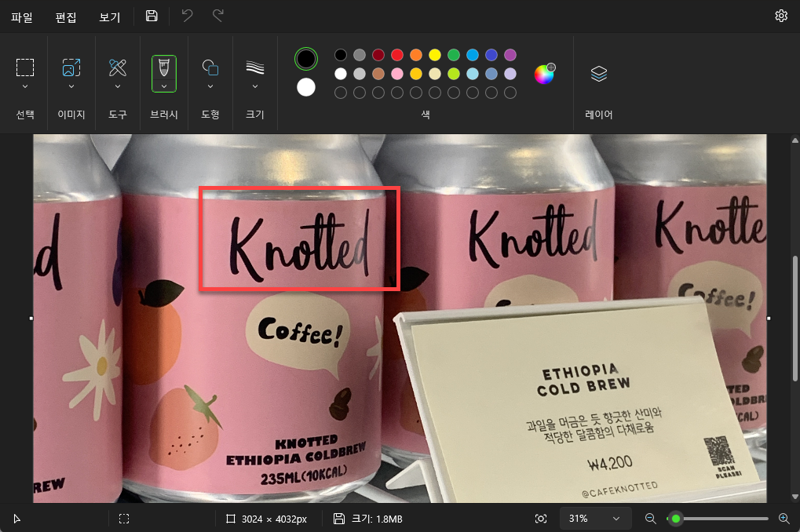
Task: Open the layers panel icon
Action: click(x=599, y=74)
